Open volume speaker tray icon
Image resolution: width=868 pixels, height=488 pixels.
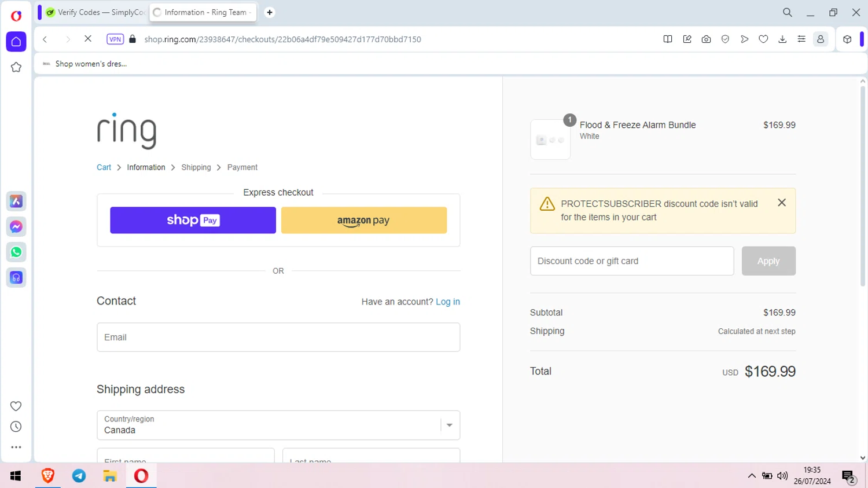tap(782, 476)
